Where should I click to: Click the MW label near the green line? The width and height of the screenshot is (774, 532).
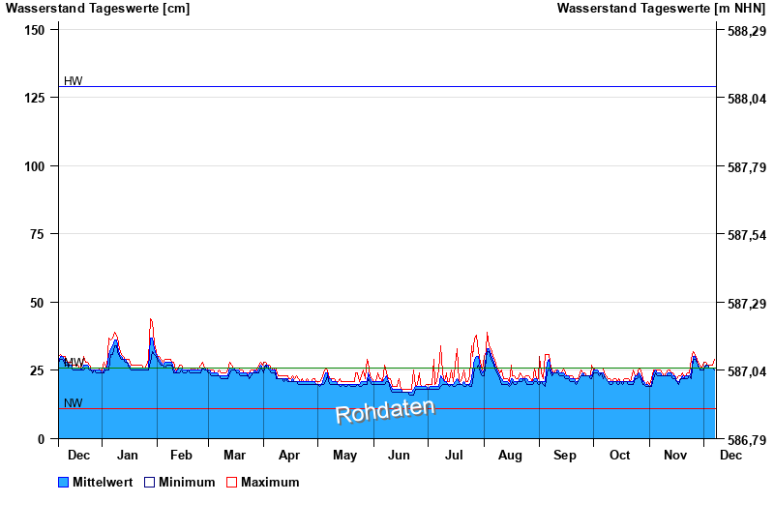tap(74, 363)
